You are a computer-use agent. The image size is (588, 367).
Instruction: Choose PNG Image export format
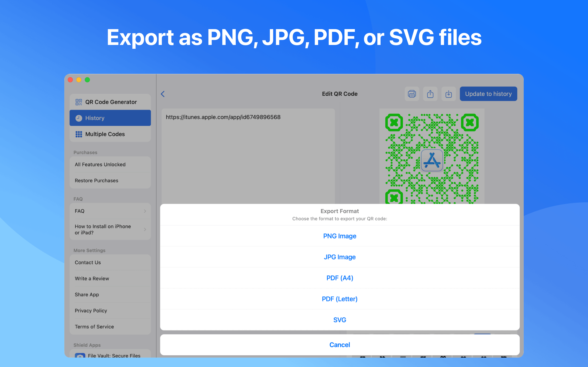pos(339,236)
